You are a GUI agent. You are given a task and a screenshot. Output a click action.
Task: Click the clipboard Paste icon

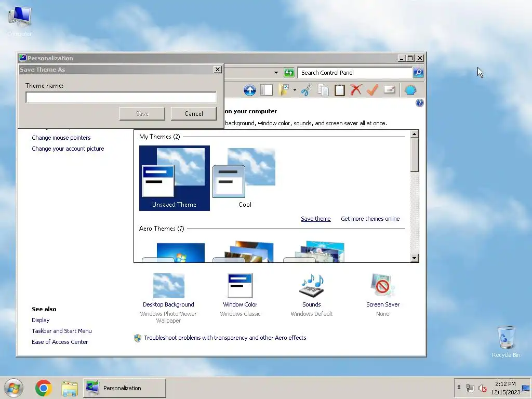pyautogui.click(x=340, y=90)
